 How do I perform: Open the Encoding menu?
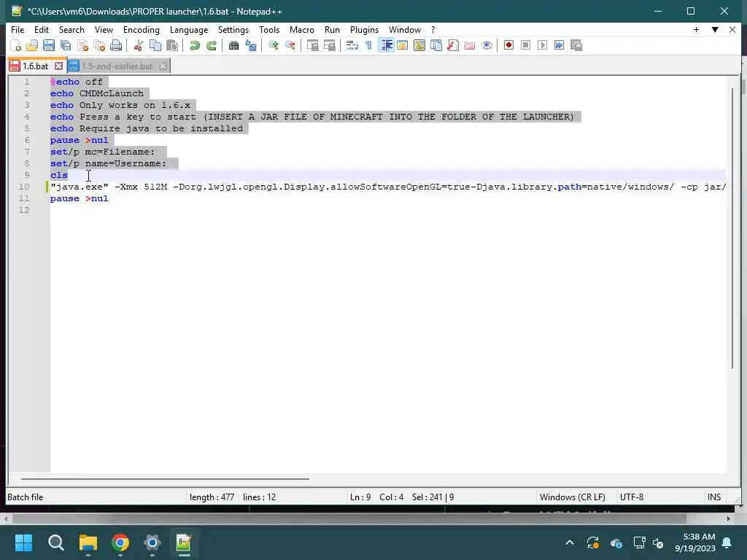coord(141,29)
